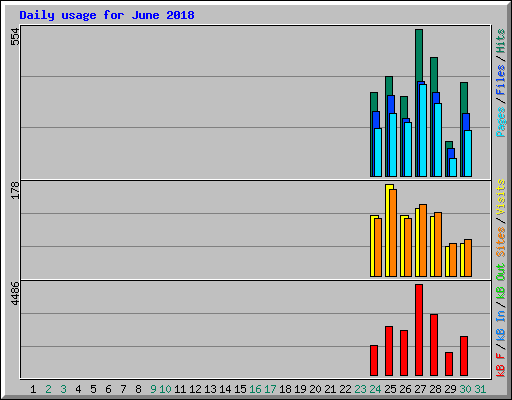Click day number 28 on the x-axis

435,389
